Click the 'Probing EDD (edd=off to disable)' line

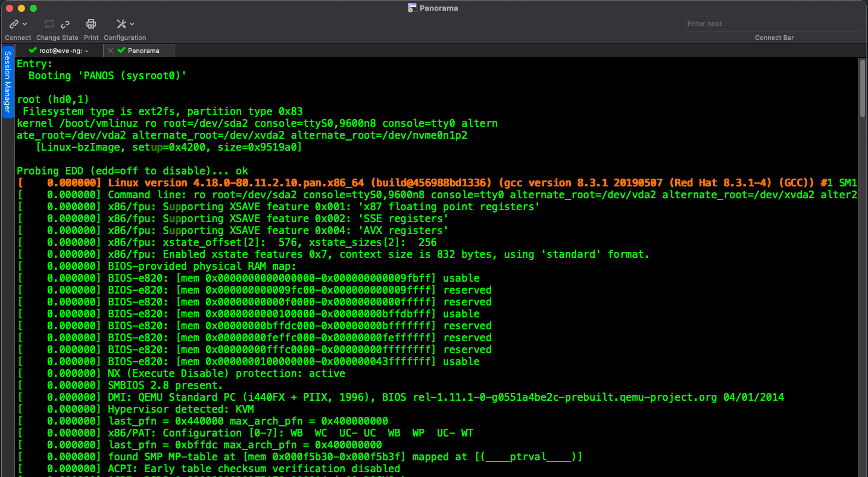coord(132,171)
